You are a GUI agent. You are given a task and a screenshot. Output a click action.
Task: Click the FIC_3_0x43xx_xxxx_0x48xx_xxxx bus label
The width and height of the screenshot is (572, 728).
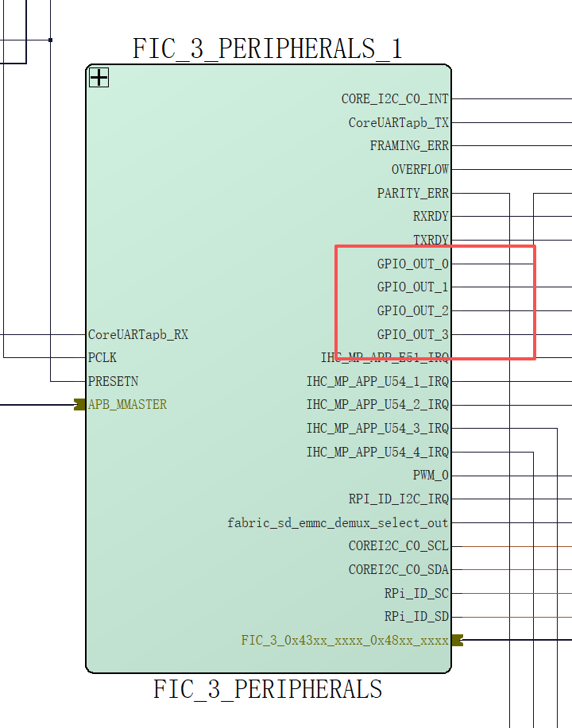pyautogui.click(x=345, y=640)
